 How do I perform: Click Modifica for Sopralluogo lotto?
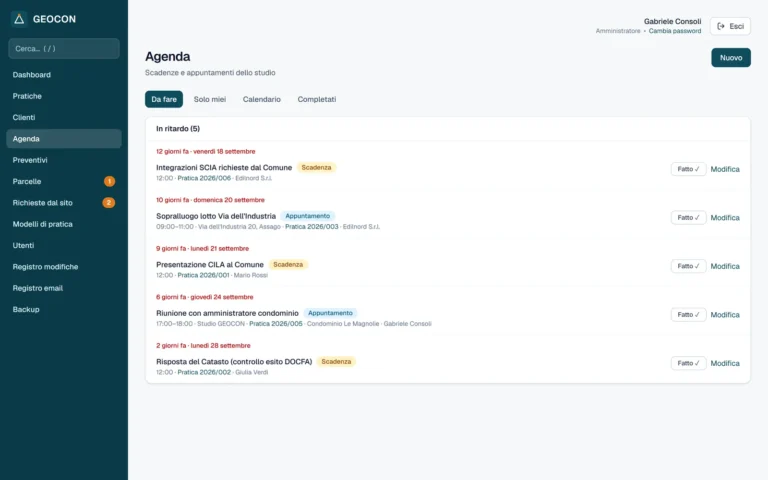[x=725, y=217]
